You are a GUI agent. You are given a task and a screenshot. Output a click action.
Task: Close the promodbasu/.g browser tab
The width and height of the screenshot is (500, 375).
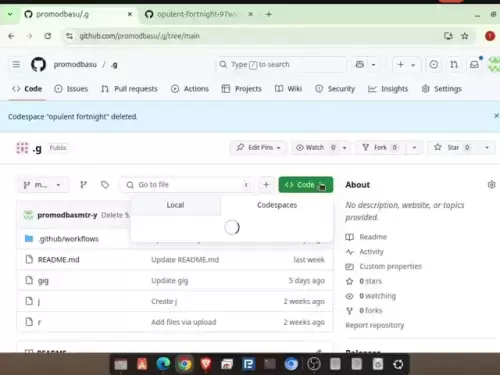(130, 14)
